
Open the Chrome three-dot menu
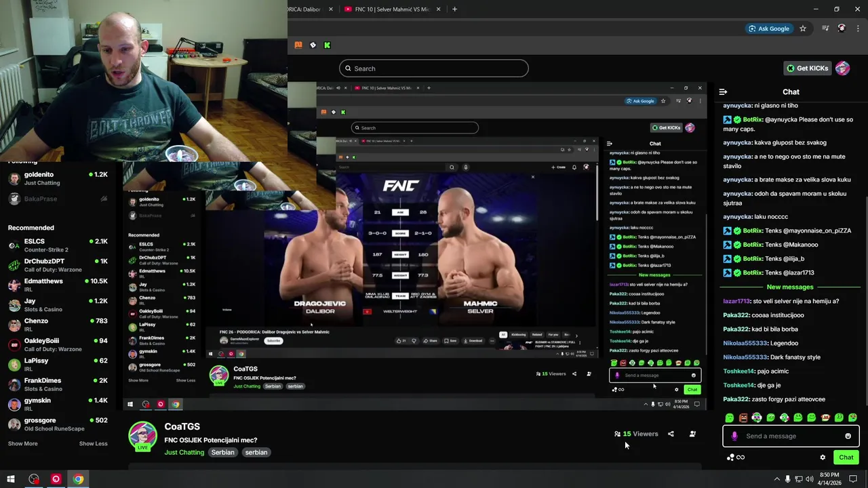click(x=857, y=28)
